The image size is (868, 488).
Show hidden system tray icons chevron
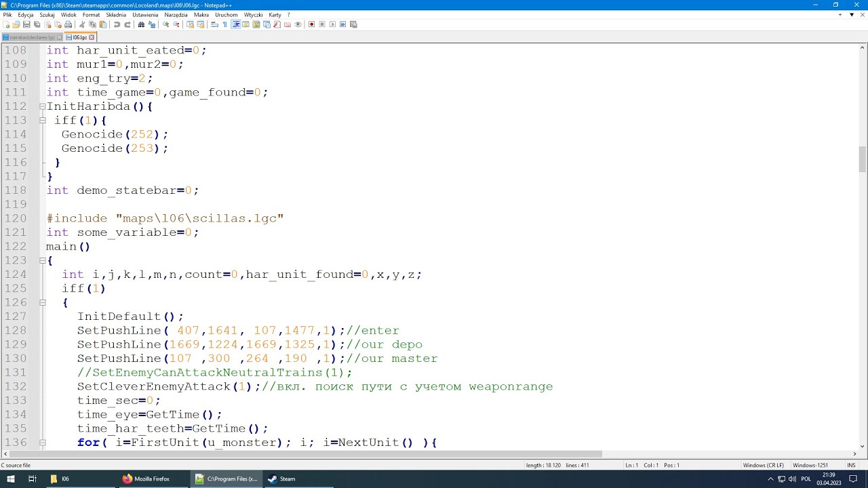pos(770,479)
